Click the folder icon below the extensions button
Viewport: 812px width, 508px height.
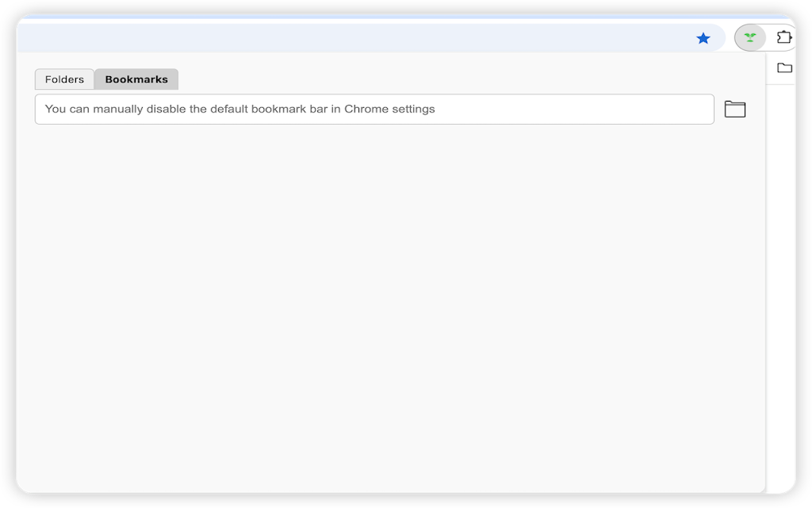pos(784,67)
